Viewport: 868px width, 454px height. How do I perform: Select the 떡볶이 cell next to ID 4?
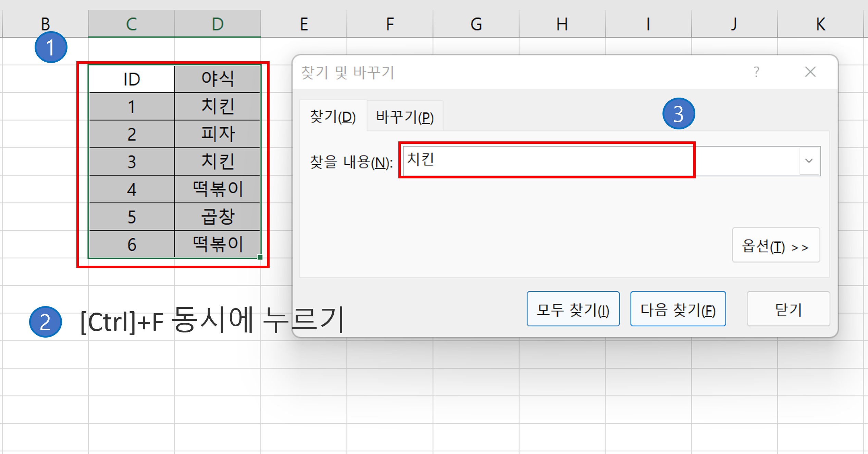pos(217,189)
